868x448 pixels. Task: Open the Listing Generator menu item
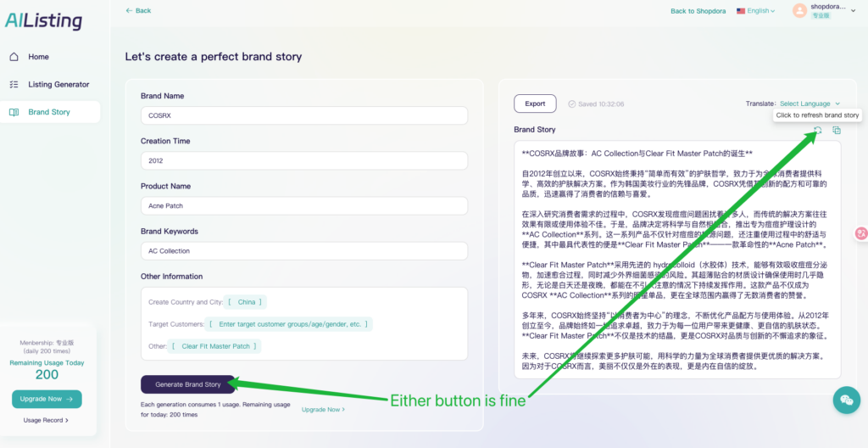(x=58, y=85)
